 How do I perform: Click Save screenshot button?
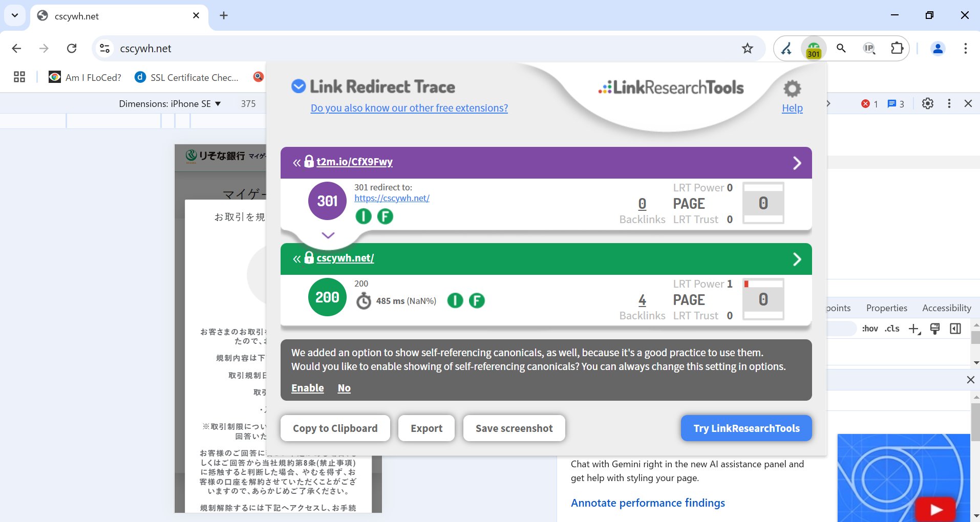coord(514,428)
